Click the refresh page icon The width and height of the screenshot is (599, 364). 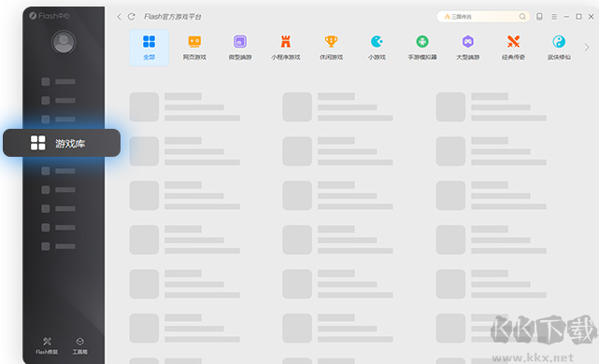point(131,17)
